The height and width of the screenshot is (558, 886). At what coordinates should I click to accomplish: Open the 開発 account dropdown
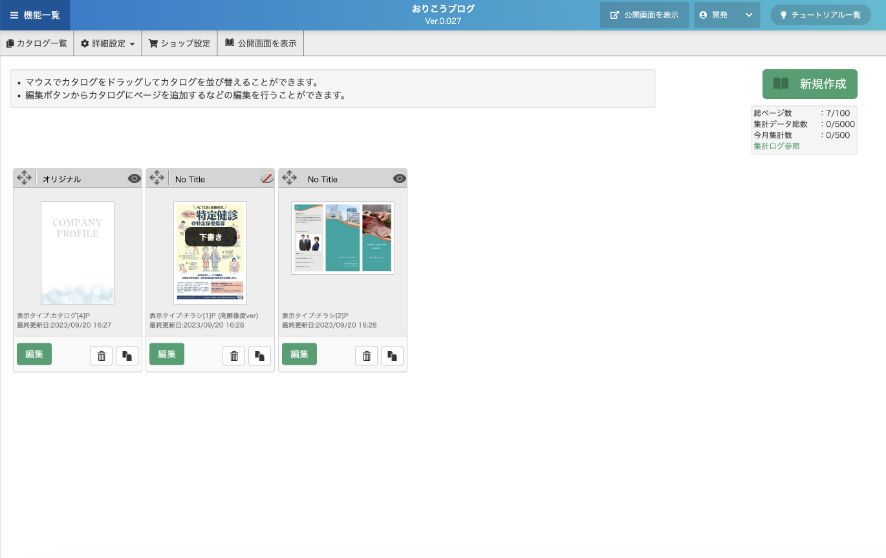tap(727, 15)
